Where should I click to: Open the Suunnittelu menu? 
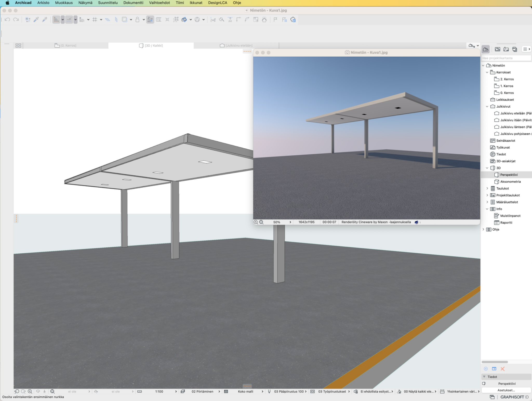coord(108,3)
